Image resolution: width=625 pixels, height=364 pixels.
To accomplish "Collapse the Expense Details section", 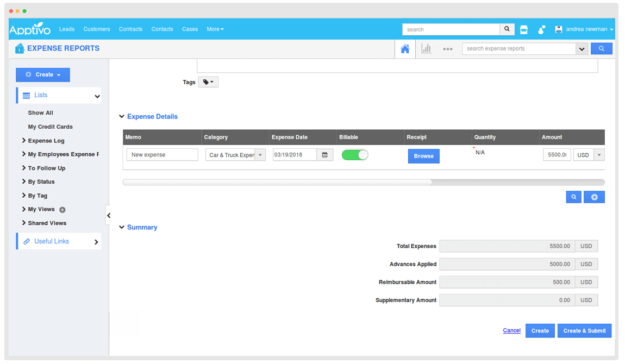I will pos(122,116).
